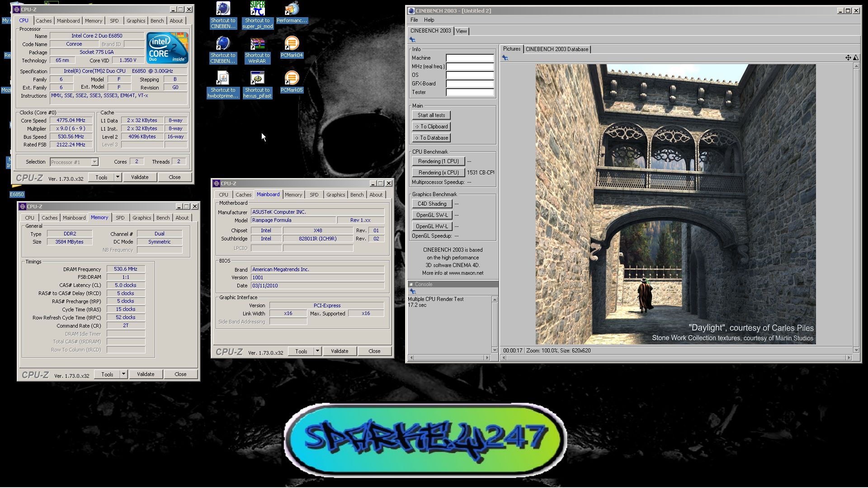The width and height of the screenshot is (868, 488).
Task: Open the Shortcut to WinRAR icon
Action: (x=257, y=50)
